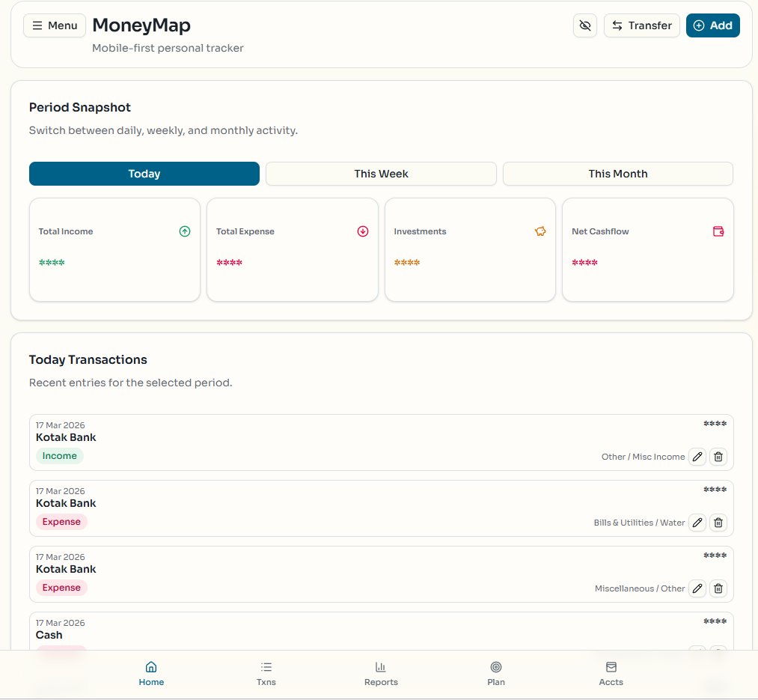
Task: Click the Other / Misc Income category text
Action: click(x=643, y=457)
